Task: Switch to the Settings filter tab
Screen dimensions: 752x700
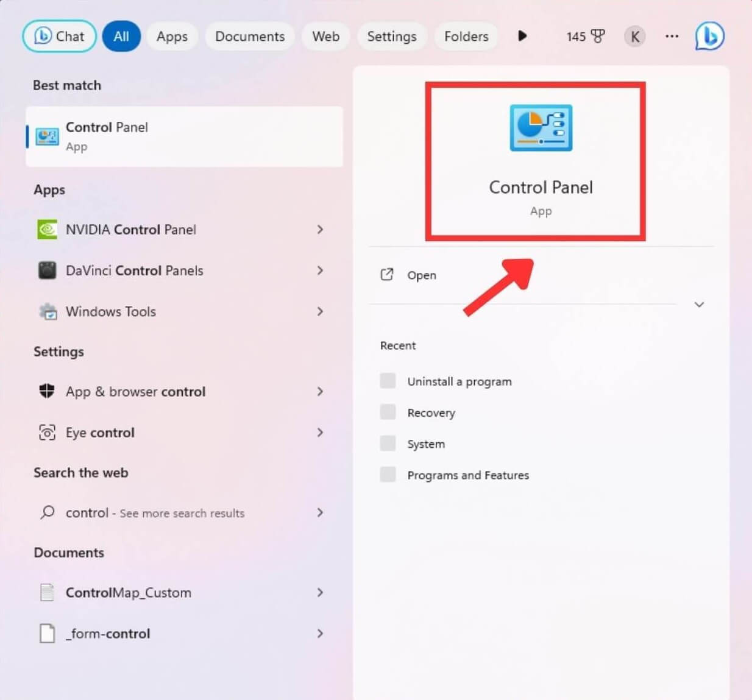Action: 392,37
